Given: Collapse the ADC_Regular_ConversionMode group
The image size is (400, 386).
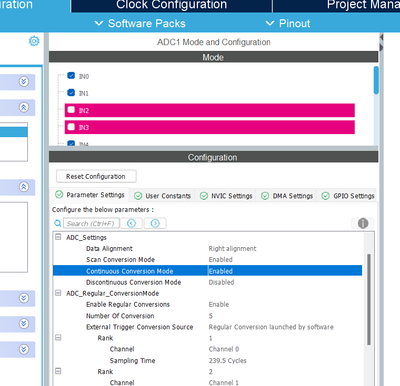Looking at the screenshot, I should point(58,293).
